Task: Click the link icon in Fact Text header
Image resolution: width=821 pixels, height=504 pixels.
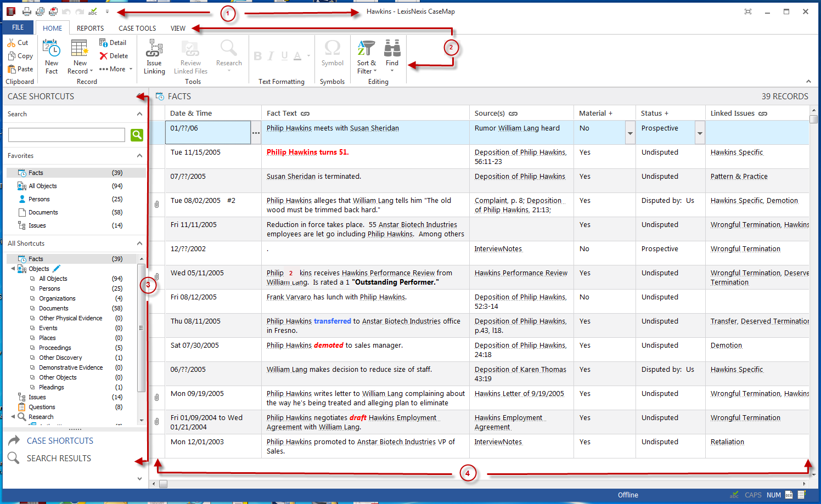Action: (x=305, y=114)
